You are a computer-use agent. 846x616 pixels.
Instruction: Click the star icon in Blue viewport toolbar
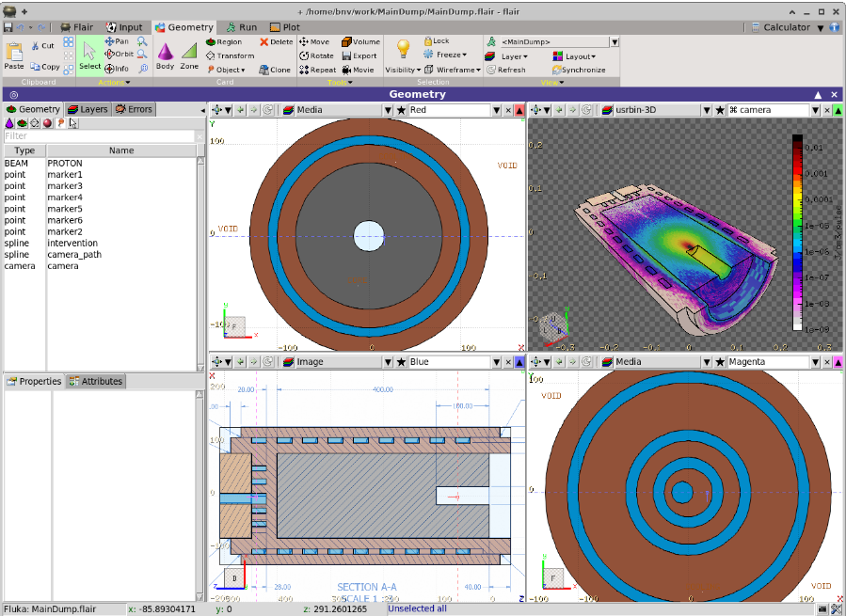tap(401, 362)
